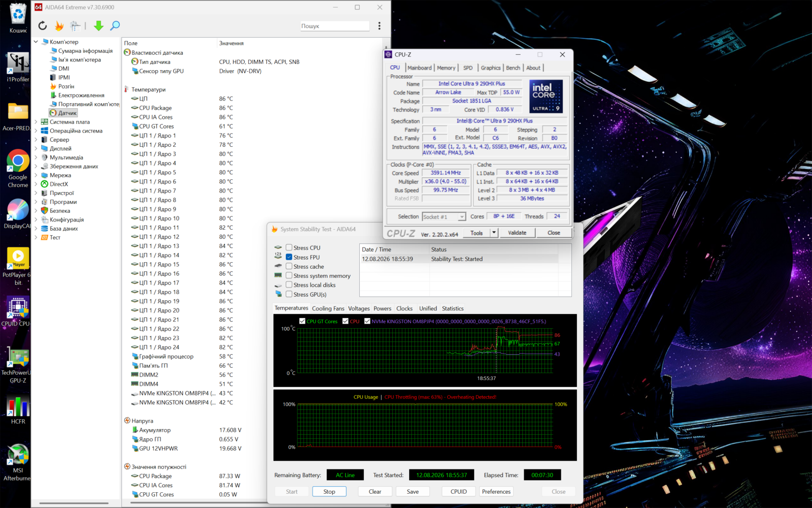Open the stability test flame icon

59,25
